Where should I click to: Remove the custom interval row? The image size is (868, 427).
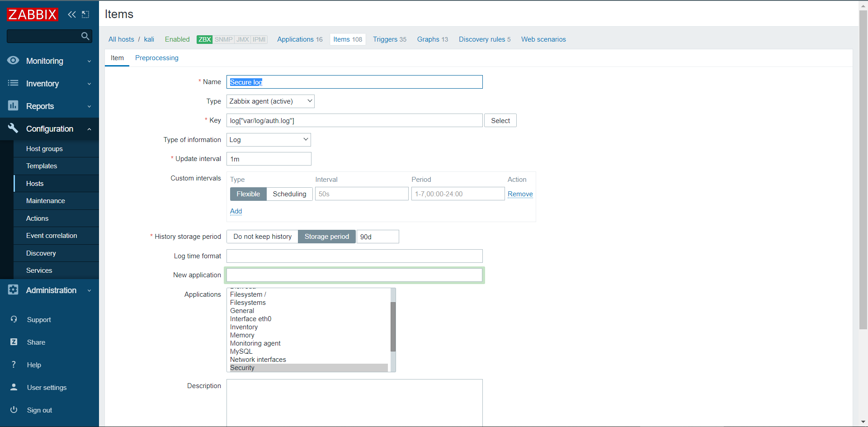(x=520, y=194)
